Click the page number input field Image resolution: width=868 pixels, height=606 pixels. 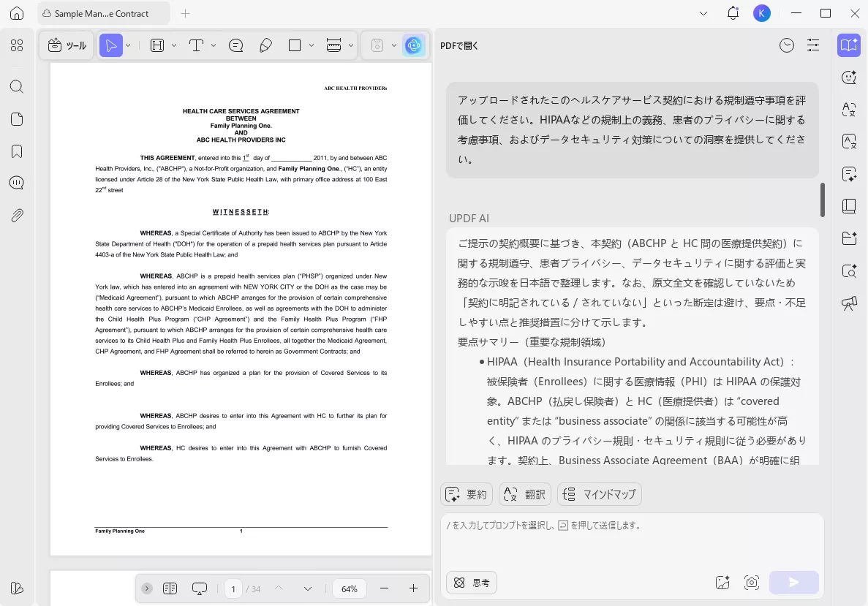(233, 588)
